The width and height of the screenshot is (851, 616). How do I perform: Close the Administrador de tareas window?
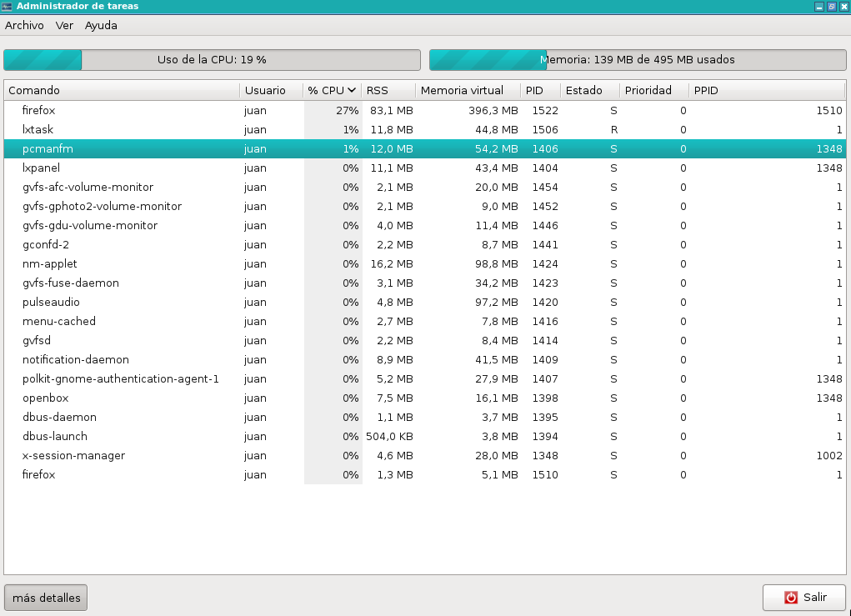844,7
